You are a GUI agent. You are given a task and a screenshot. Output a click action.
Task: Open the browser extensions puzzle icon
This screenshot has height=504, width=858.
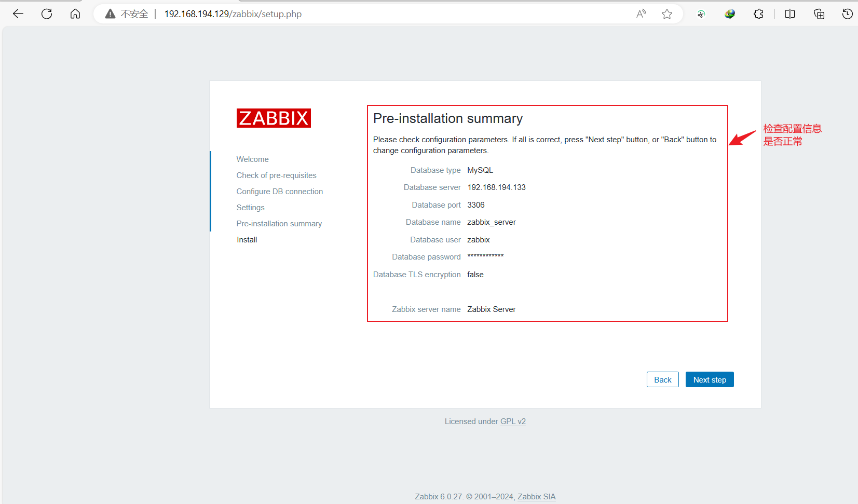pos(758,14)
